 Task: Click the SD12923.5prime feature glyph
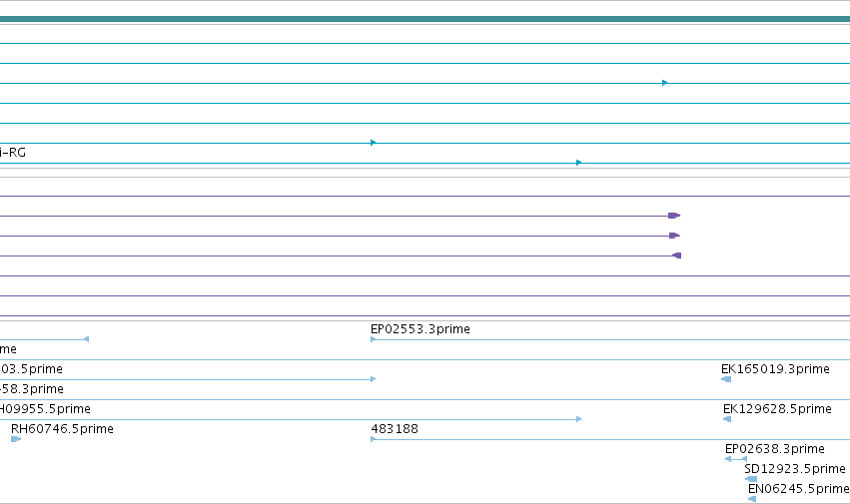pos(751,479)
